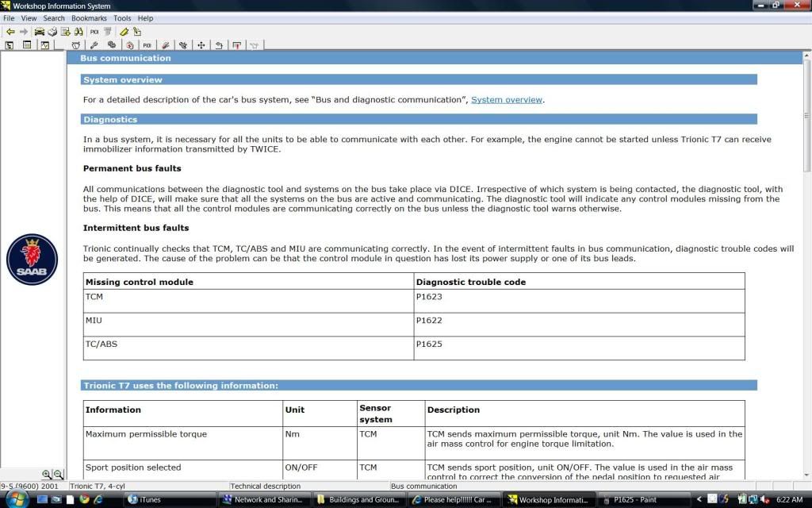
Task: Follow the System overview hyperlink
Action: pos(507,100)
